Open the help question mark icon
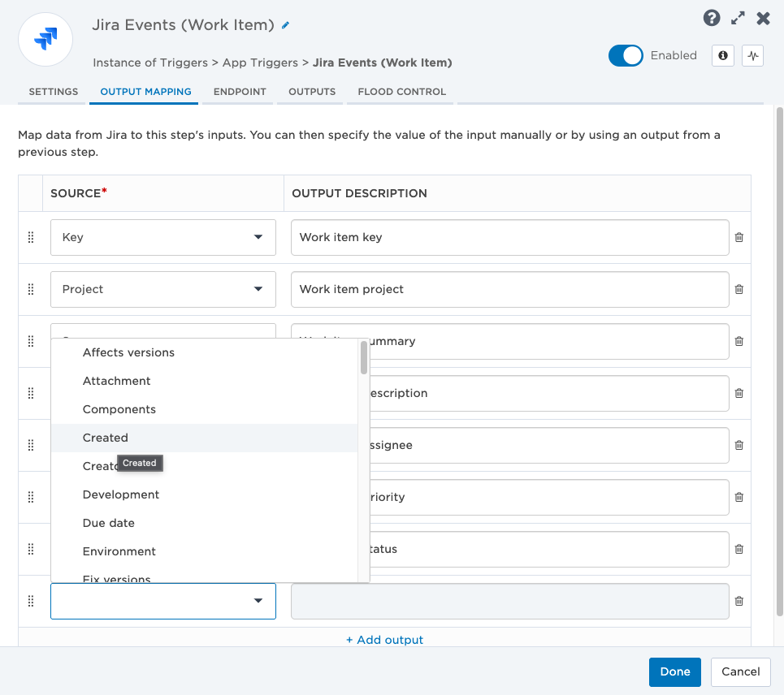 click(x=712, y=18)
